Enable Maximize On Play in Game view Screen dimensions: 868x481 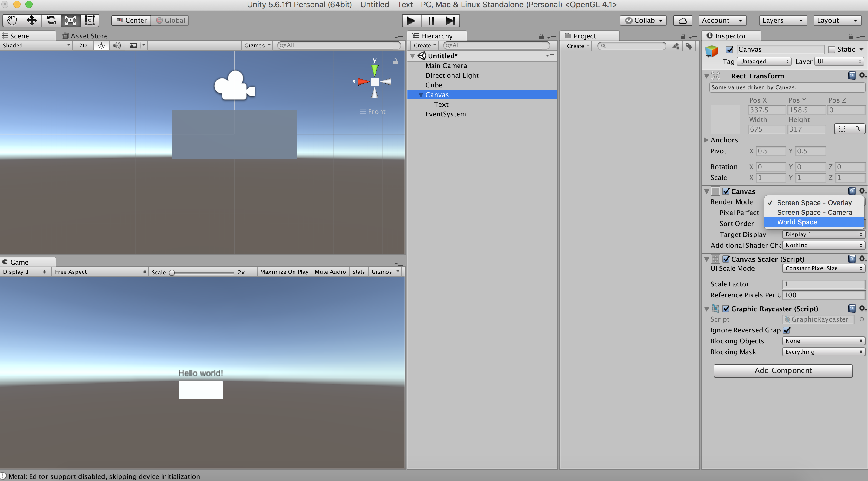(284, 272)
